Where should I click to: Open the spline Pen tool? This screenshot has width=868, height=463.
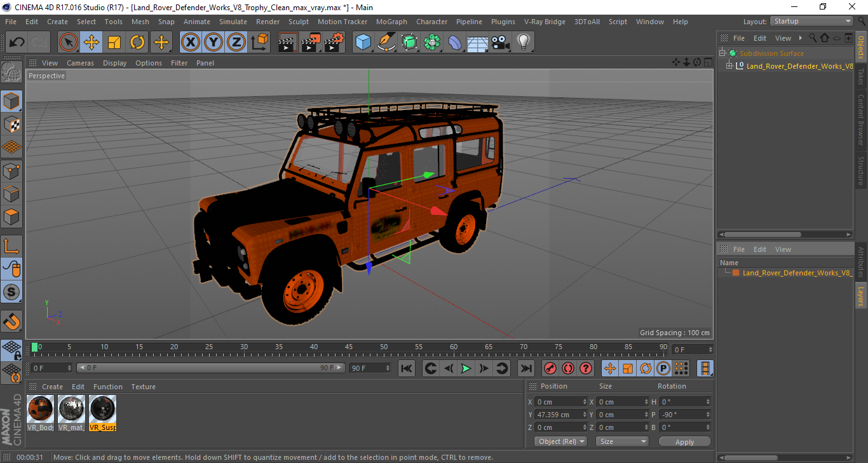pyautogui.click(x=386, y=43)
